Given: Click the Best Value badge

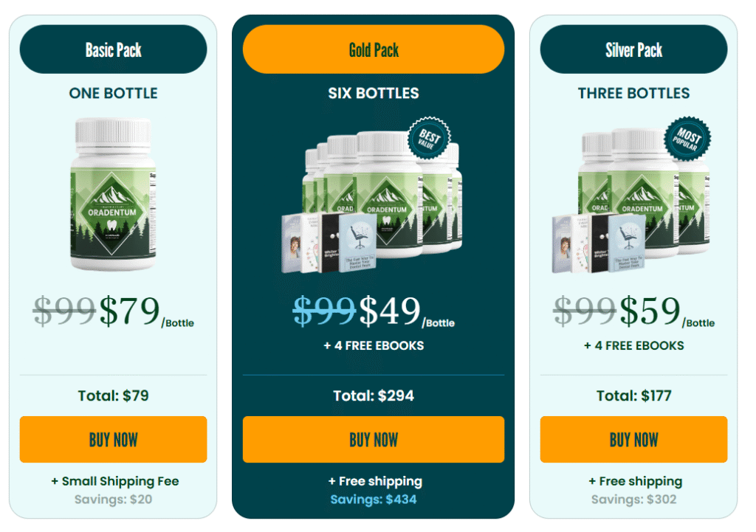Looking at the screenshot, I should [x=429, y=138].
